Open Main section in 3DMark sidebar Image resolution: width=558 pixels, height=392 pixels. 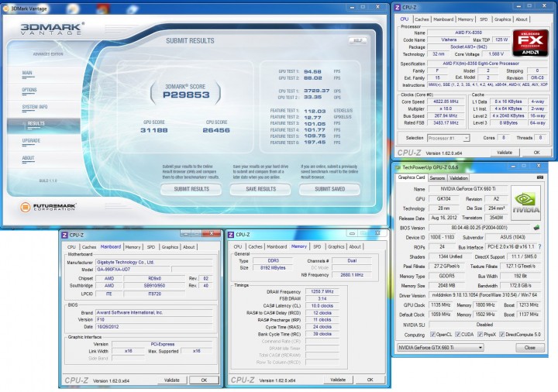tap(27, 73)
